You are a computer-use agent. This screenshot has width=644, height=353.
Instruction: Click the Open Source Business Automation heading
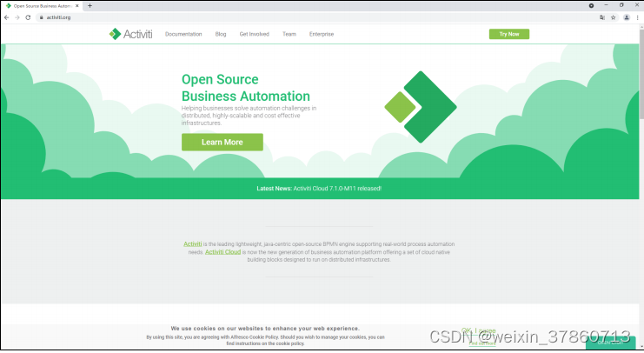[246, 88]
